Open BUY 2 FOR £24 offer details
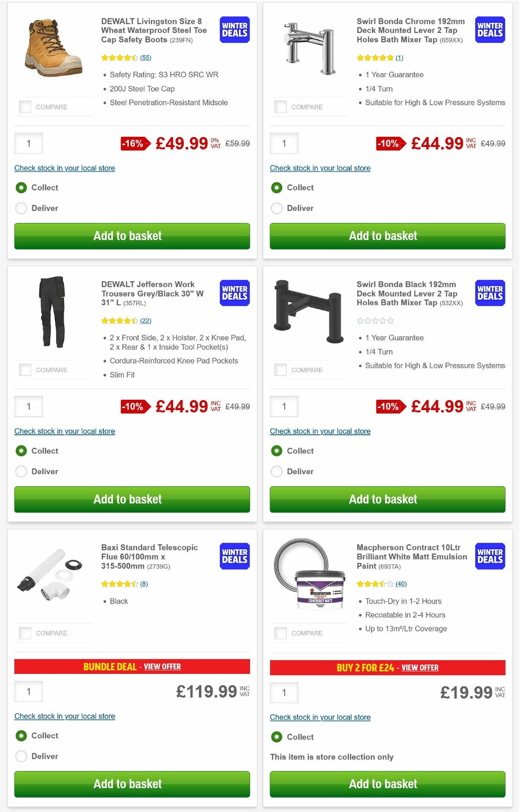 (420, 668)
